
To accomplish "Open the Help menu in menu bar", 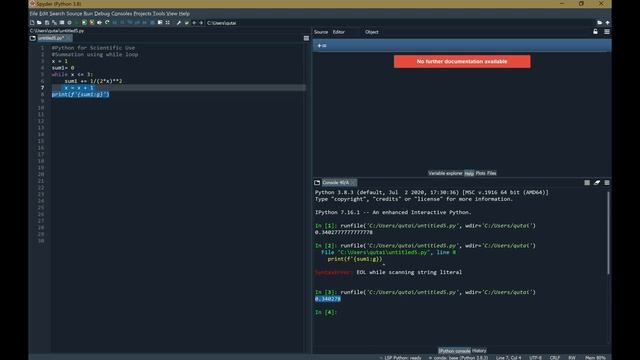I will (x=184, y=13).
